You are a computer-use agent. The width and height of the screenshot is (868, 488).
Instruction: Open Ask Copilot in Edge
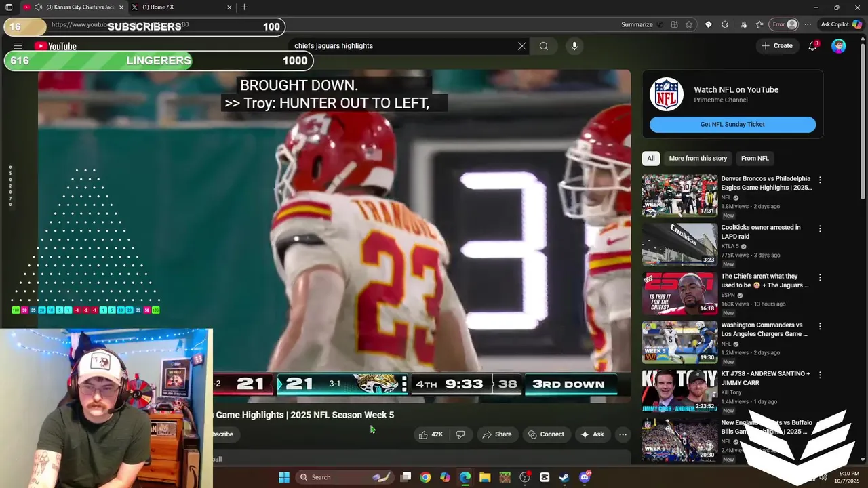[841, 24]
